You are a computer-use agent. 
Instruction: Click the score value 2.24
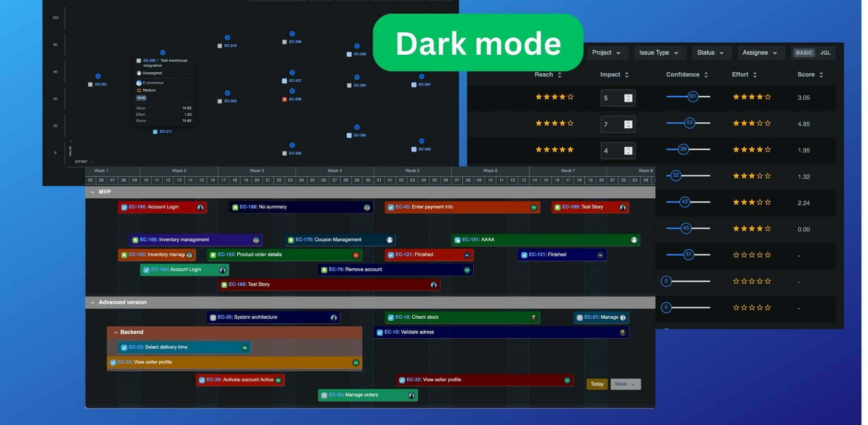coord(804,203)
